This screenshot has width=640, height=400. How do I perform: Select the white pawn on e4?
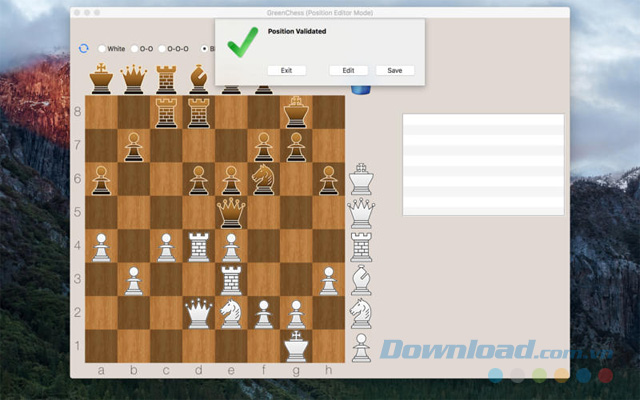pos(231,247)
